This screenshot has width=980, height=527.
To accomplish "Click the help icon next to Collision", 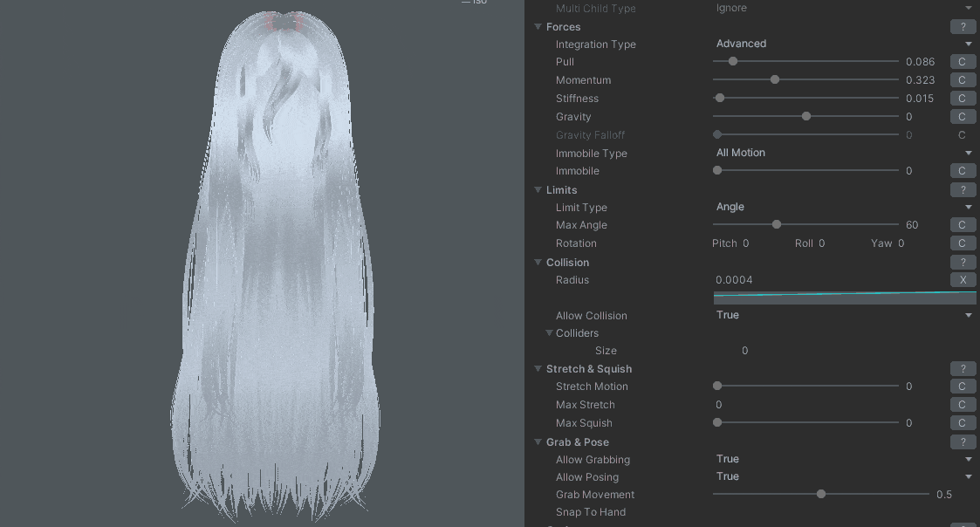I will [963, 263].
